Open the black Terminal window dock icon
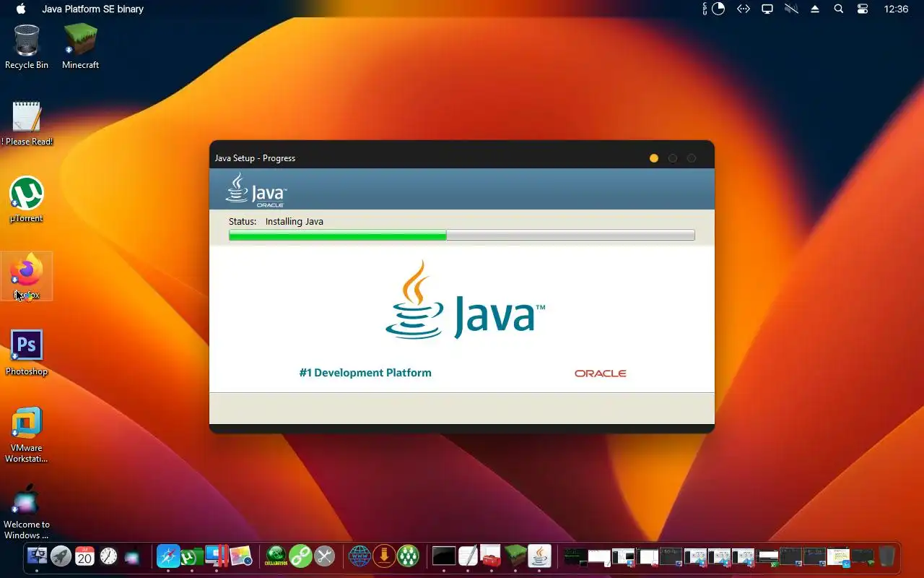This screenshot has width=924, height=578. (x=444, y=556)
